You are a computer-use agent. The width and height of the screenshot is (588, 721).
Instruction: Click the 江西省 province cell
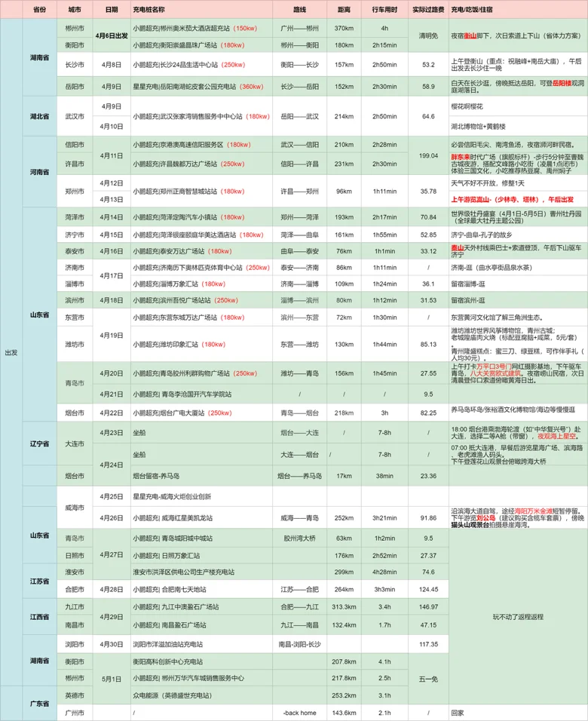[x=39, y=616]
